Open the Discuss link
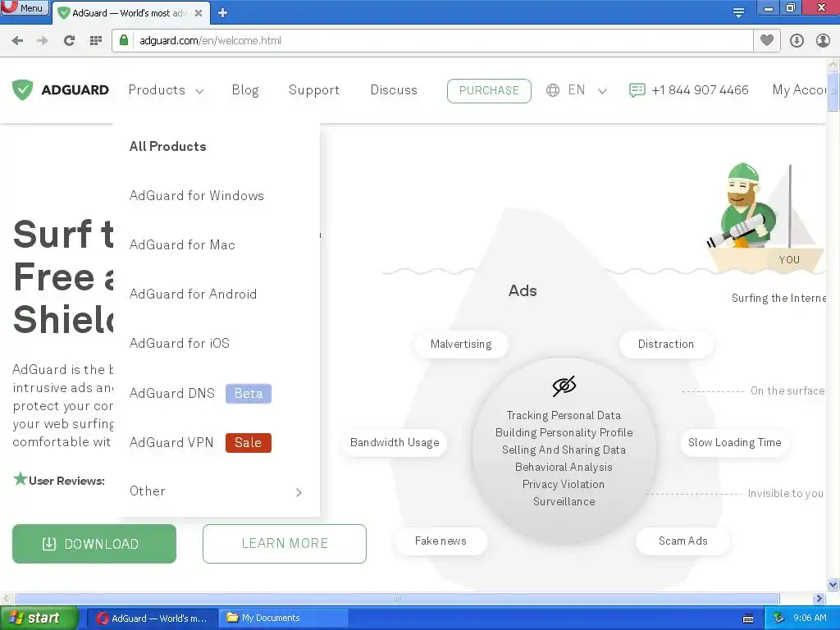840x630 pixels. click(x=394, y=90)
